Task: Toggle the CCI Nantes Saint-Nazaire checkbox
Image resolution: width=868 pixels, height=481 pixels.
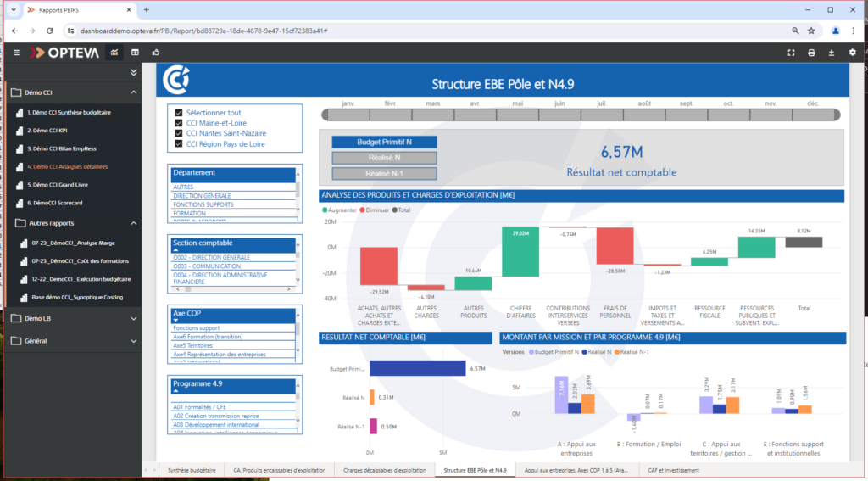Action: 179,134
